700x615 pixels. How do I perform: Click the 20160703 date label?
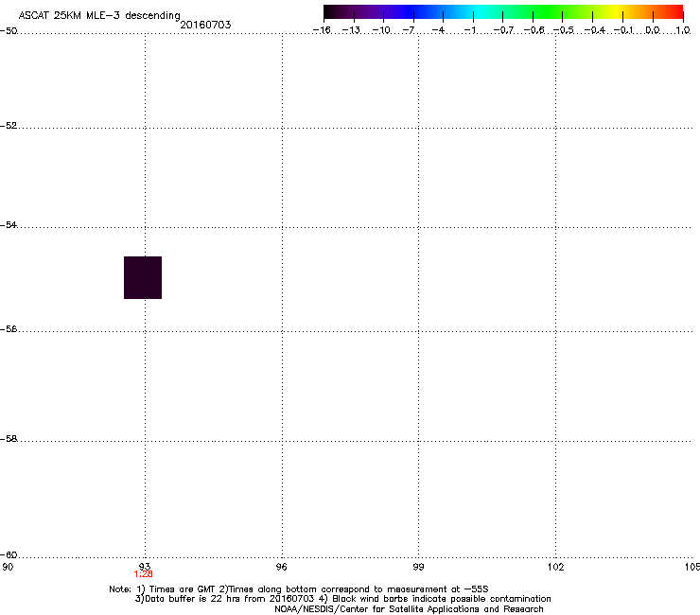click(x=205, y=25)
